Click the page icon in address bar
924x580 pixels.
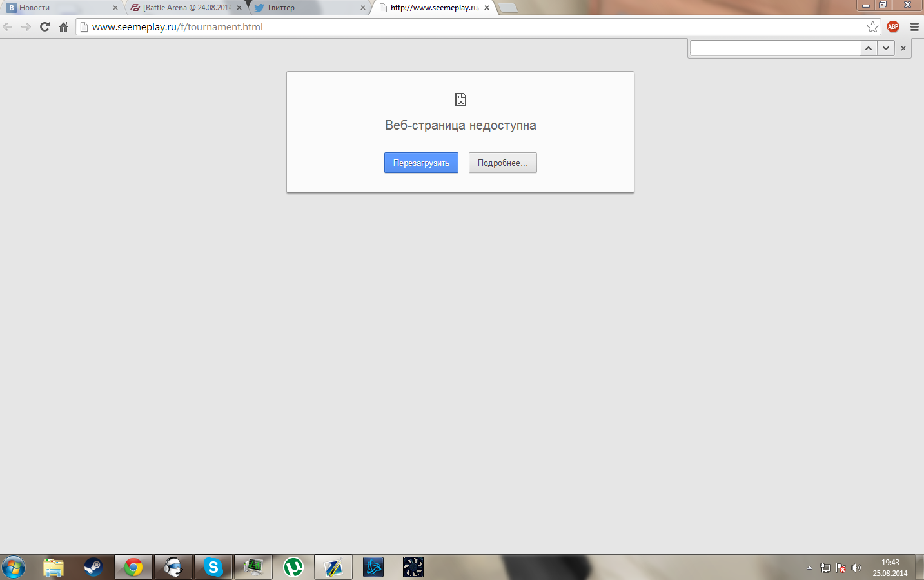[84, 26]
